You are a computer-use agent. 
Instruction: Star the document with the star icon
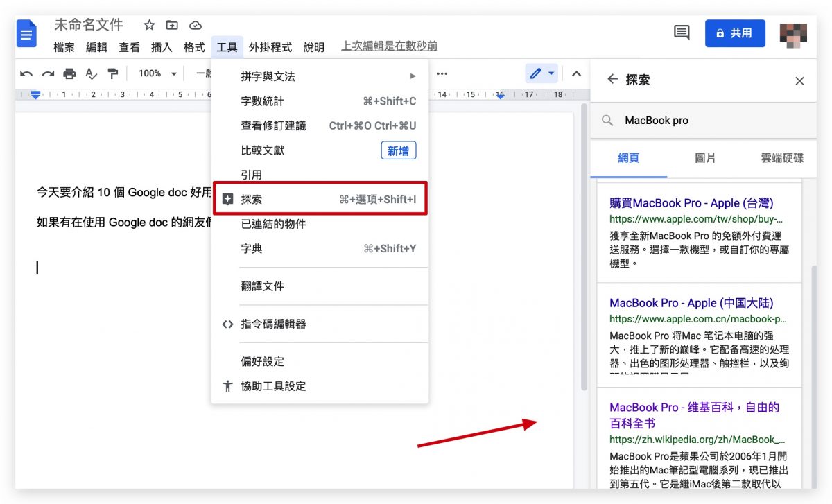click(x=149, y=26)
